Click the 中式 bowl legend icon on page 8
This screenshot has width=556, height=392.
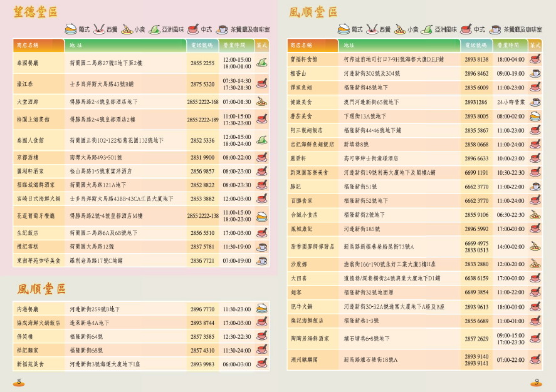(x=192, y=29)
